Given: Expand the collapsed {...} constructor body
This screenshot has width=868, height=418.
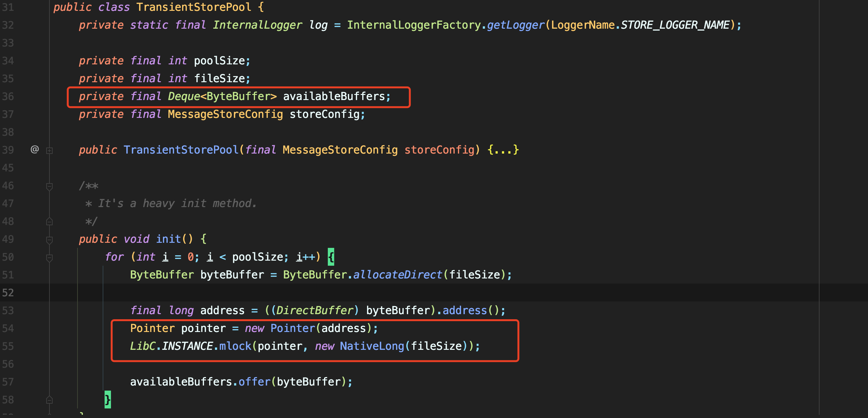Looking at the screenshot, I should 503,149.
